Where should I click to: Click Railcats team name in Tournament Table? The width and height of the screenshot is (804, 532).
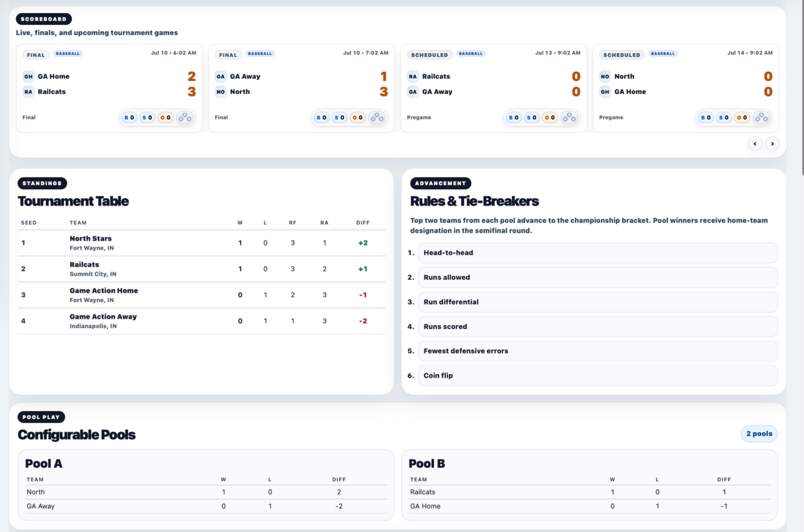point(84,264)
